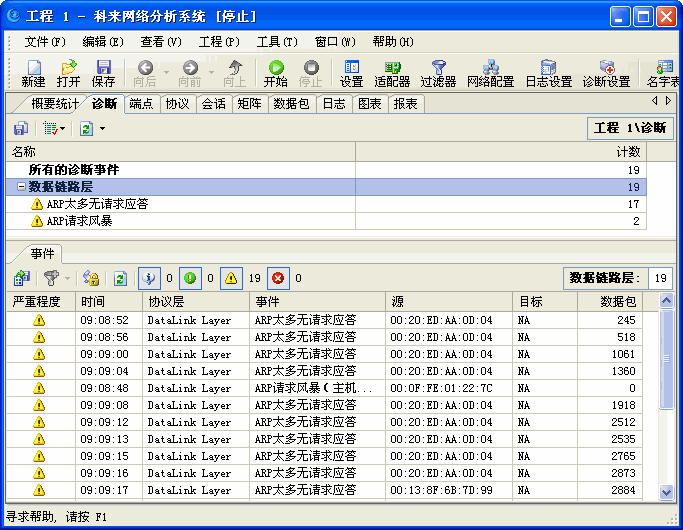This screenshot has width=683, height=530.
Task: Sort by the 严重程度 column header
Action: click(x=41, y=302)
